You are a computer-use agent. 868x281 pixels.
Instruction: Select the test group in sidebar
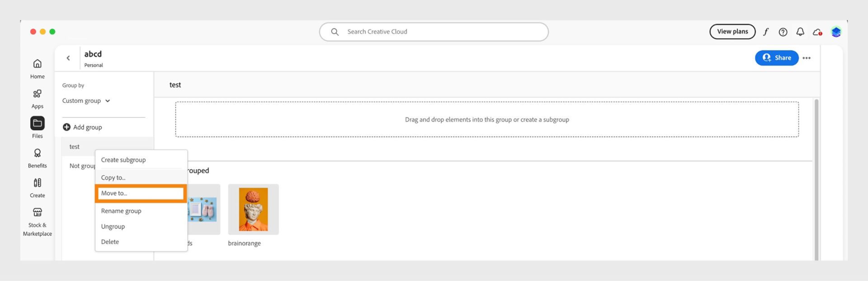pyautogui.click(x=107, y=147)
